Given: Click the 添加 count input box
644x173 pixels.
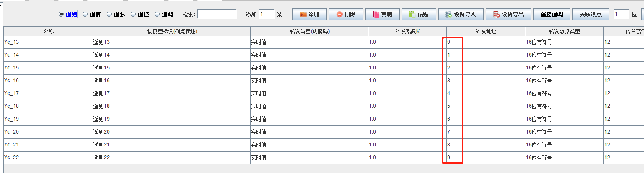Looking at the screenshot, I should tap(267, 14).
